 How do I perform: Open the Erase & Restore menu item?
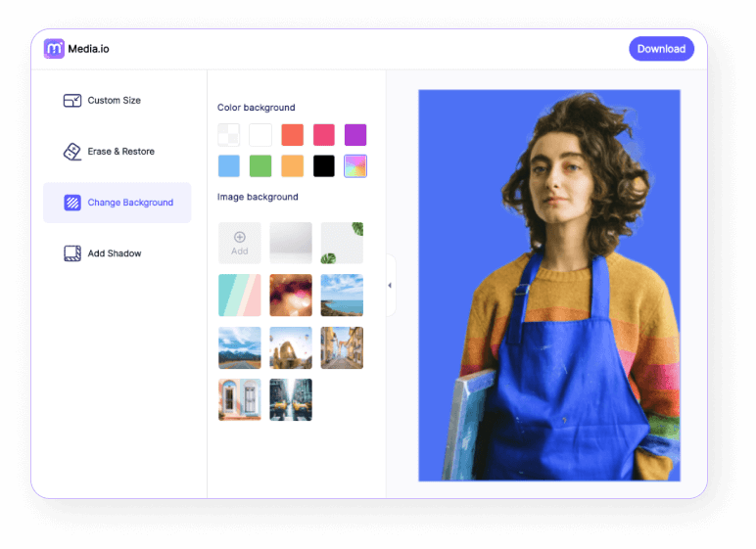click(120, 152)
